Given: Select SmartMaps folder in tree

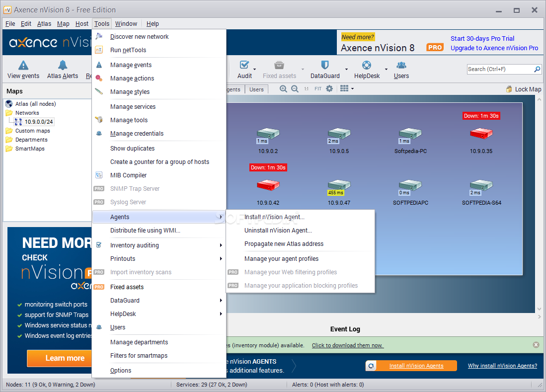Looking at the screenshot, I should point(30,149).
